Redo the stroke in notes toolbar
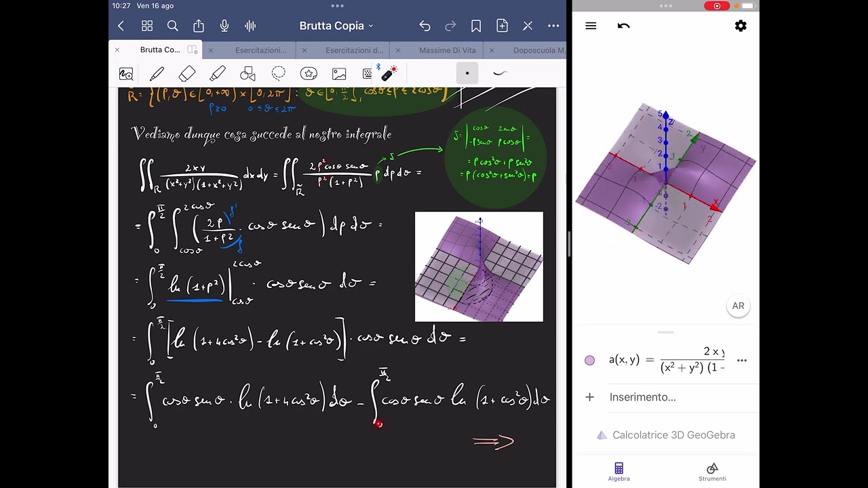The image size is (868, 488). tap(450, 26)
